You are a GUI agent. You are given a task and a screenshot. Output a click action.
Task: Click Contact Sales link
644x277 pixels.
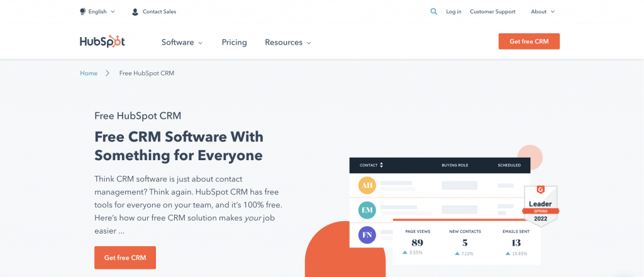click(159, 12)
